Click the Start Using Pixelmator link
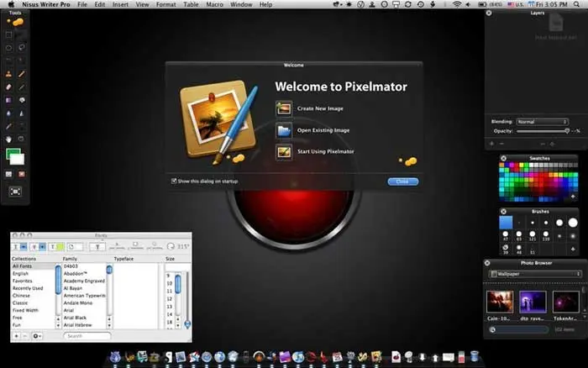This screenshot has height=368, width=588. coord(326,151)
